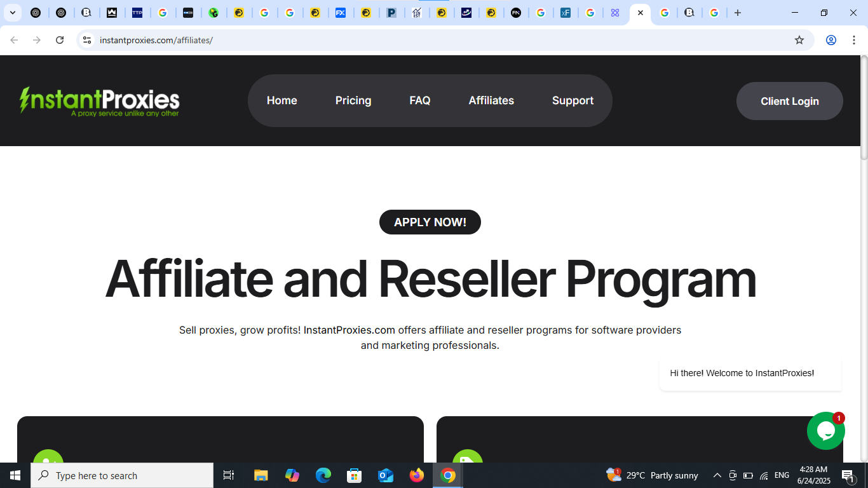The width and height of the screenshot is (868, 488).
Task: Open the Home nav item
Action: tap(282, 100)
